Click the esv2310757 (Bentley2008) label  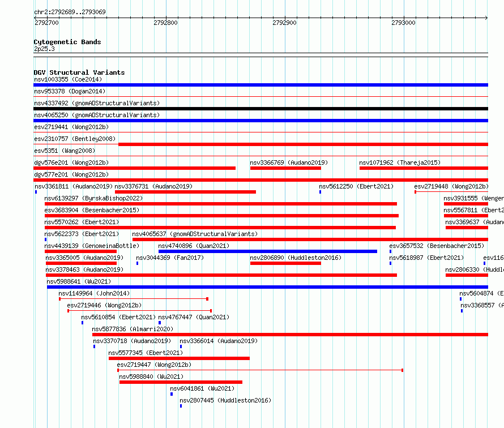point(75,139)
